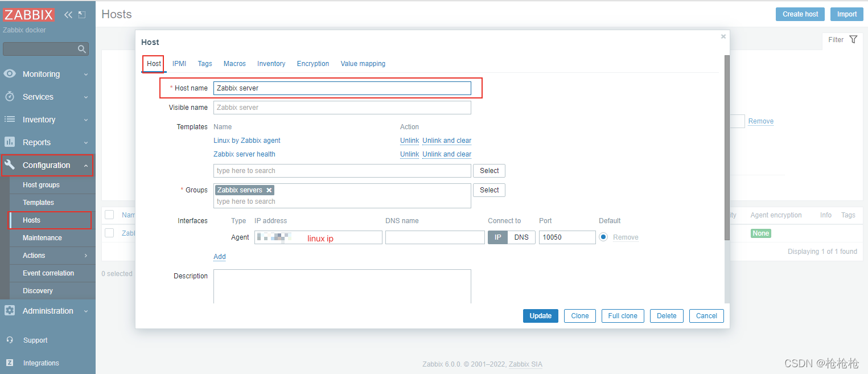Viewport: 868px width, 374px height.
Task: Click the Inventory list icon
Action: [x=10, y=120]
